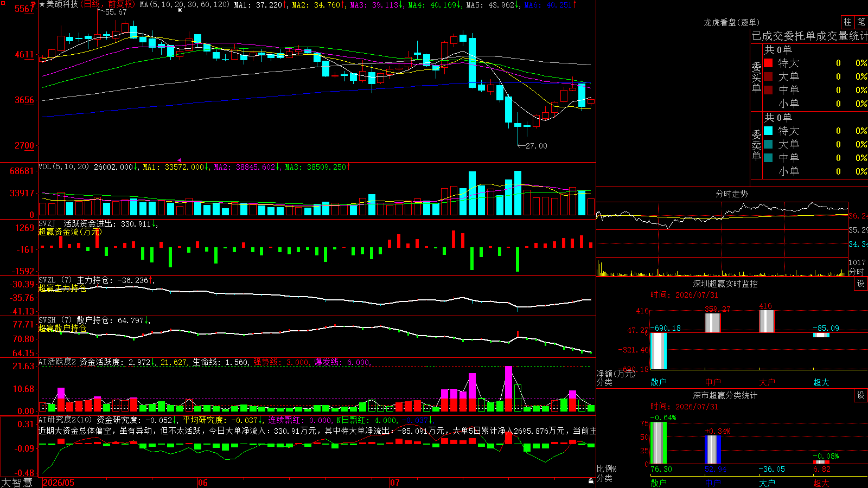Screen dimensions: 868x488
Task: Open 设 settings for 深市超赢分类统计
Action: tap(861, 395)
